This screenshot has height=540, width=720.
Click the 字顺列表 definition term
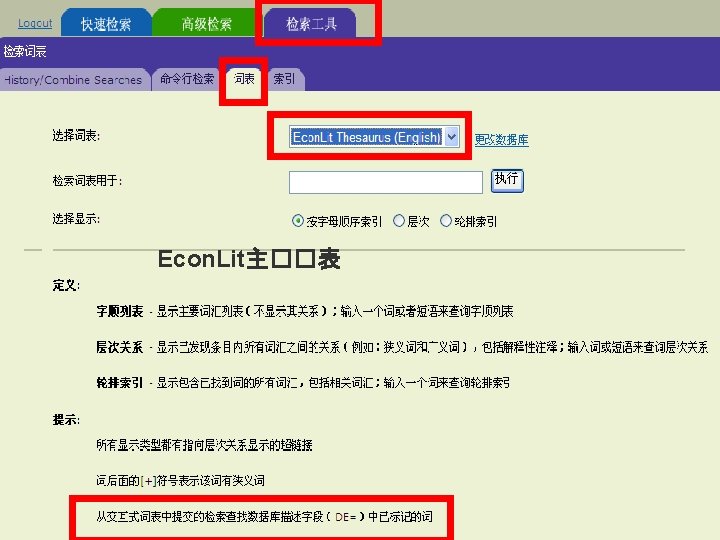(120, 311)
